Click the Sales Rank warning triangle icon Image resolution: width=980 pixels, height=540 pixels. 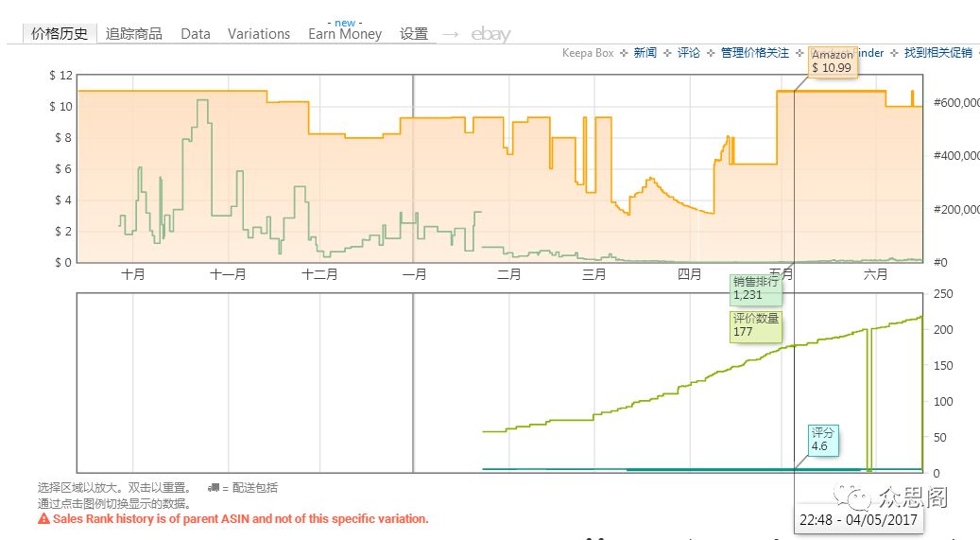[43, 519]
